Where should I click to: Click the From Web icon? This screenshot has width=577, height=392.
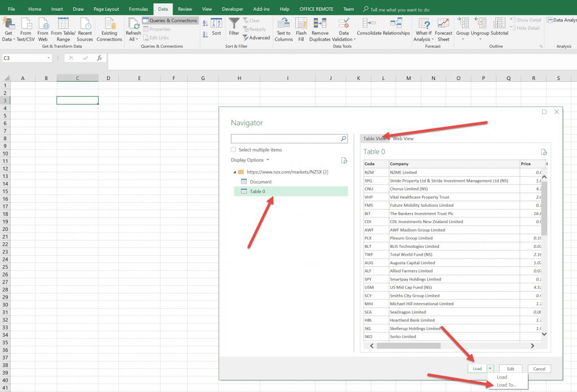click(43, 24)
